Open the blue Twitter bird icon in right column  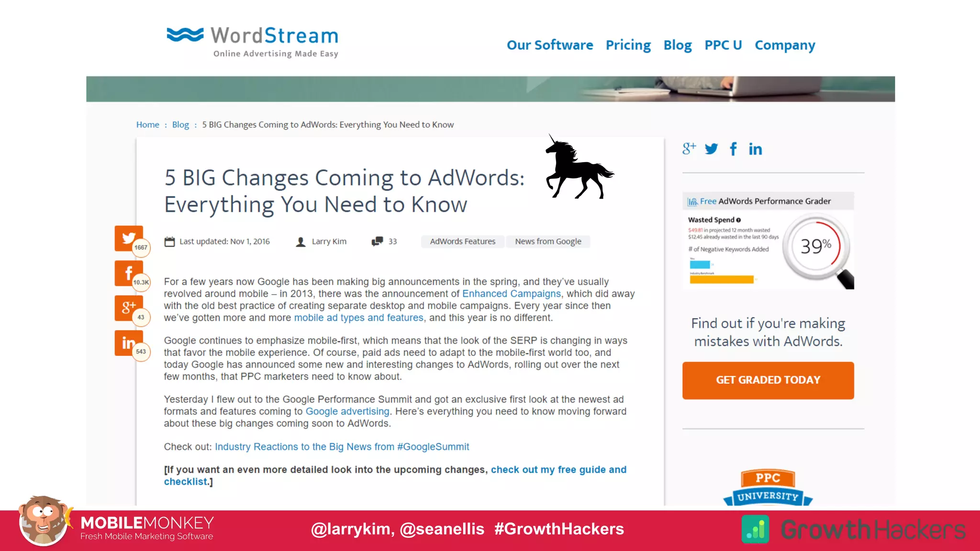pyautogui.click(x=712, y=149)
